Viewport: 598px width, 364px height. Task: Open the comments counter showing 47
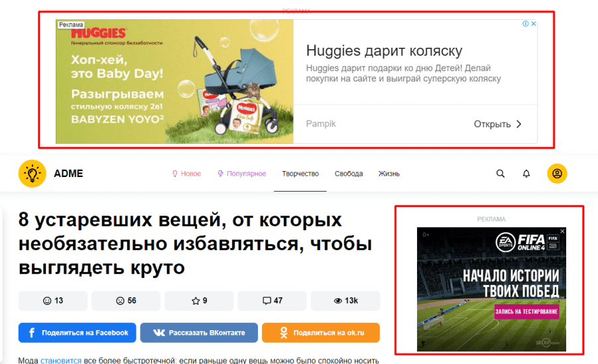point(272,300)
